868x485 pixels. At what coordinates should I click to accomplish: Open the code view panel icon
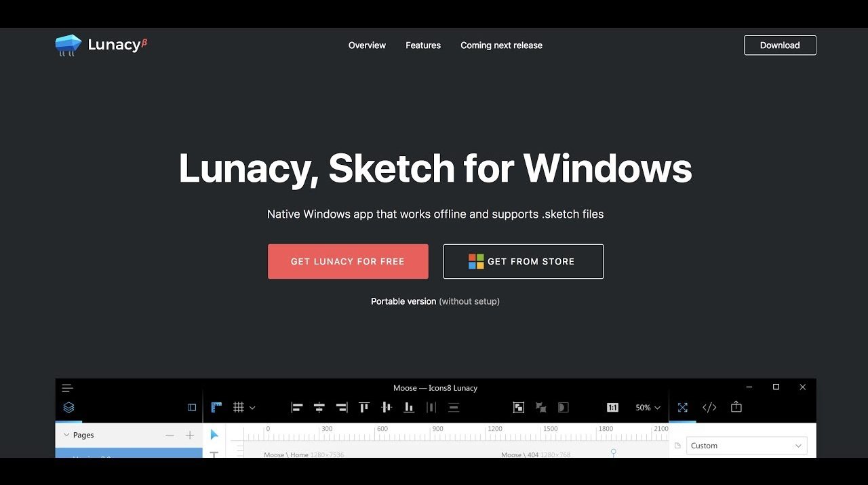click(x=709, y=408)
